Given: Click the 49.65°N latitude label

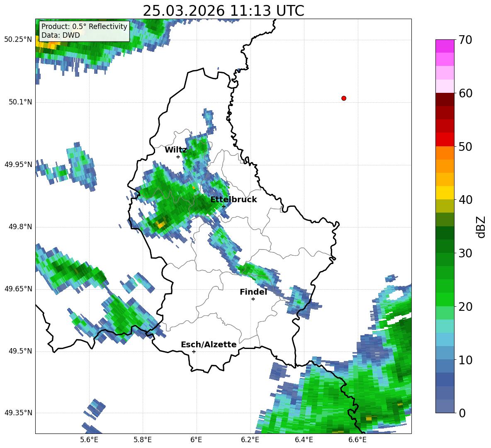Looking at the screenshot, I should (18, 289).
